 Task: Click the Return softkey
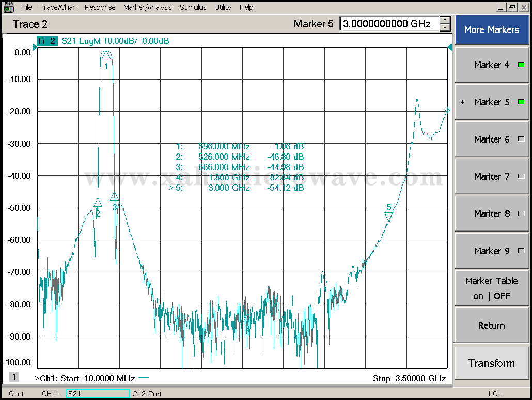[491, 325]
